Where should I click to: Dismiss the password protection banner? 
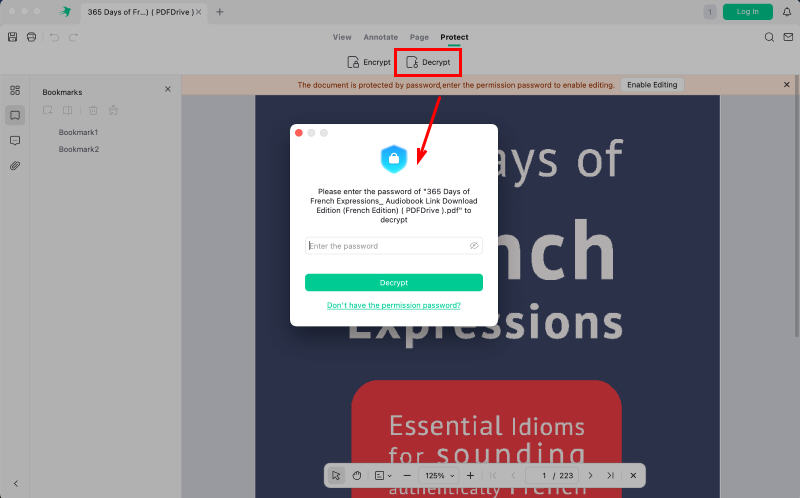(787, 85)
